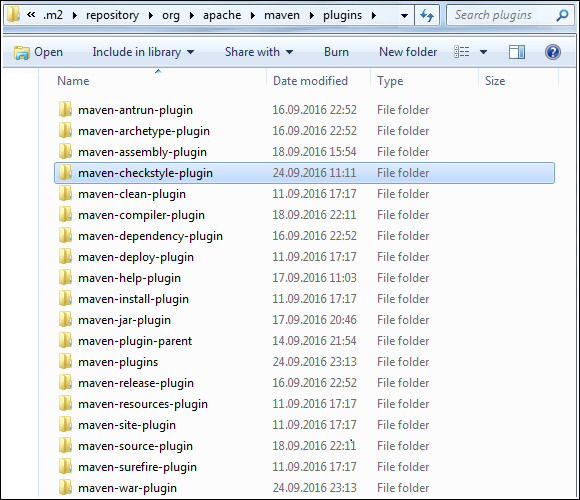Screen dimensions: 580x500
Task: Navigate to maven in breadcrumb
Action: [282, 15]
